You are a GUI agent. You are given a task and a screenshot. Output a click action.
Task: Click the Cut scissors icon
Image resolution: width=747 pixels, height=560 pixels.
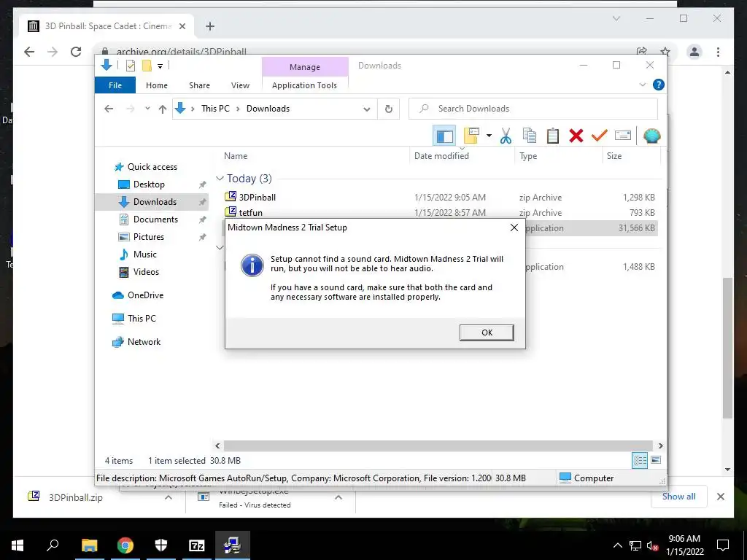point(506,136)
